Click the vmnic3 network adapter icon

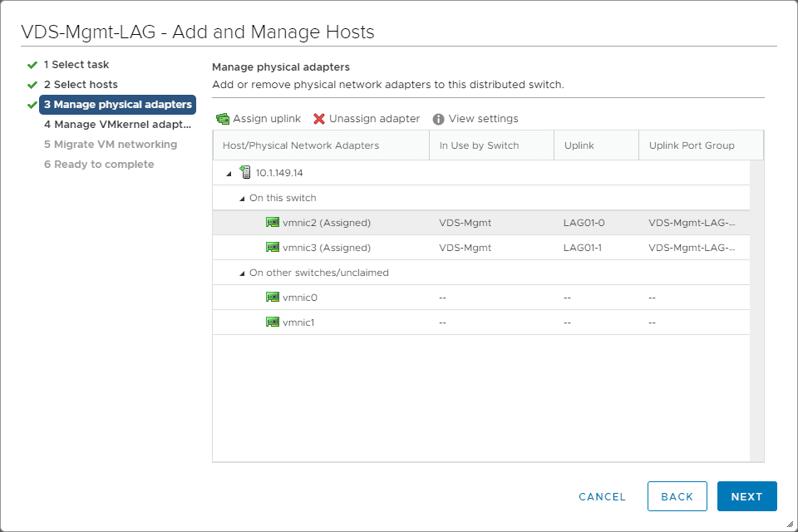(x=273, y=248)
